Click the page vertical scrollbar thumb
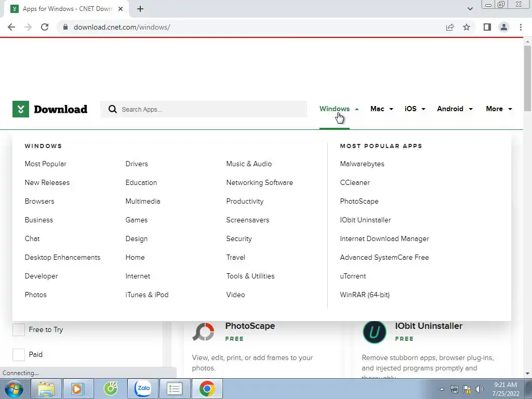The height and width of the screenshot is (399, 532). click(527, 78)
